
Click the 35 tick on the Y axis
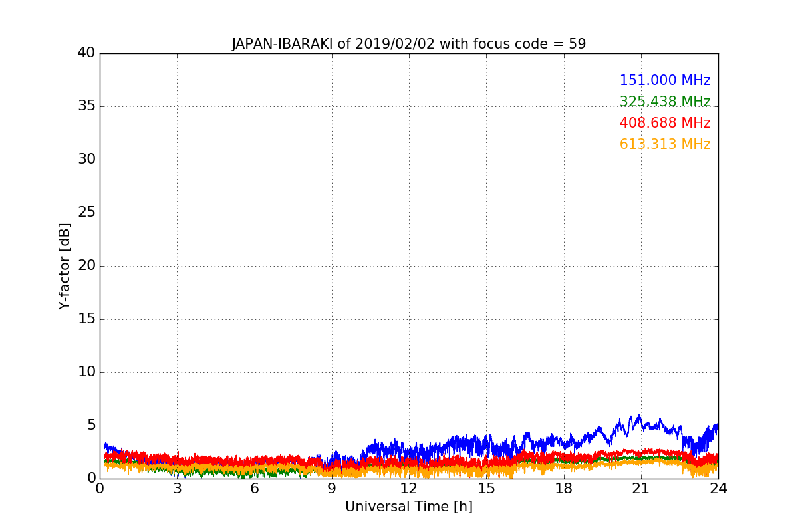pyautogui.click(x=86, y=106)
